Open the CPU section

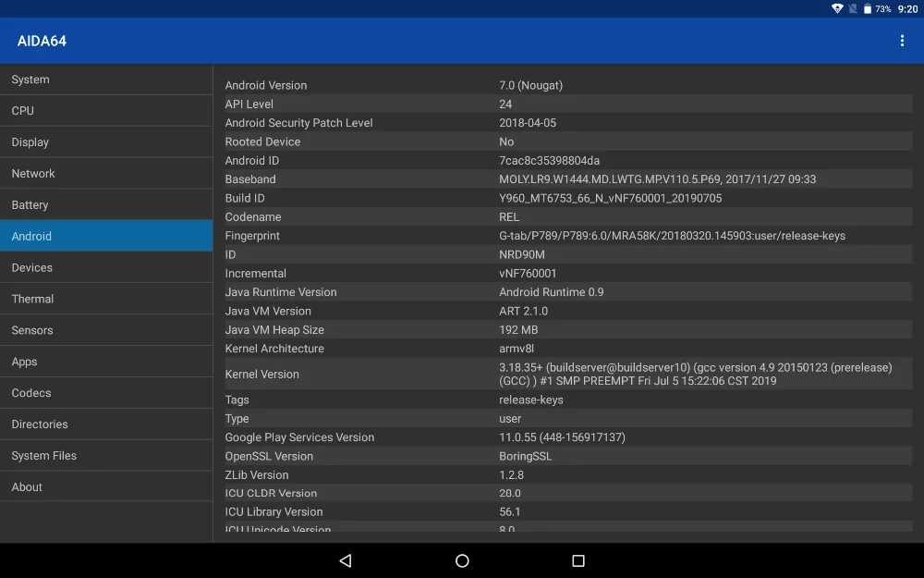point(106,110)
